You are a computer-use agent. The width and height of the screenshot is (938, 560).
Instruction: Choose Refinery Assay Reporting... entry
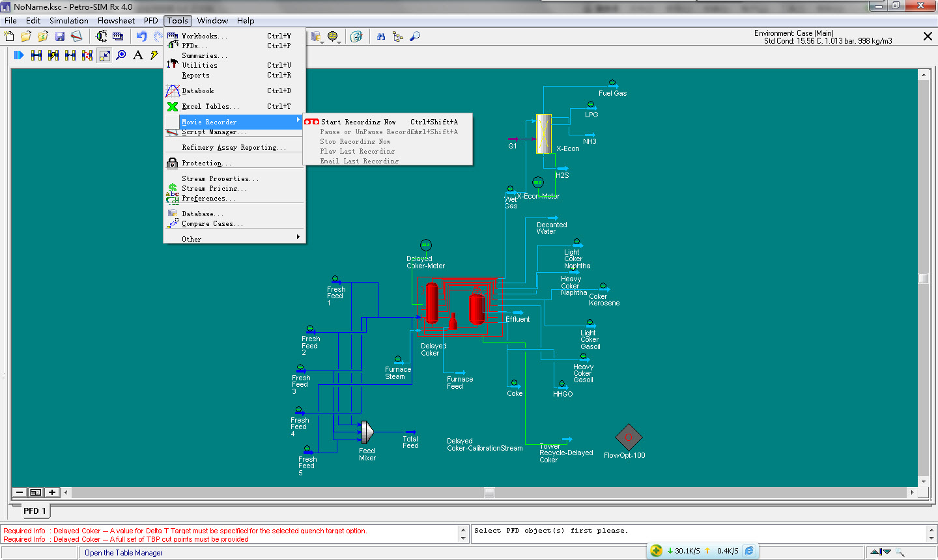coord(234,147)
